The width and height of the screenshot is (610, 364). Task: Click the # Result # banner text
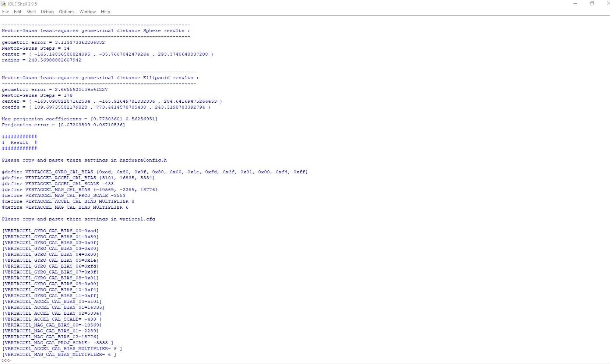20,142
